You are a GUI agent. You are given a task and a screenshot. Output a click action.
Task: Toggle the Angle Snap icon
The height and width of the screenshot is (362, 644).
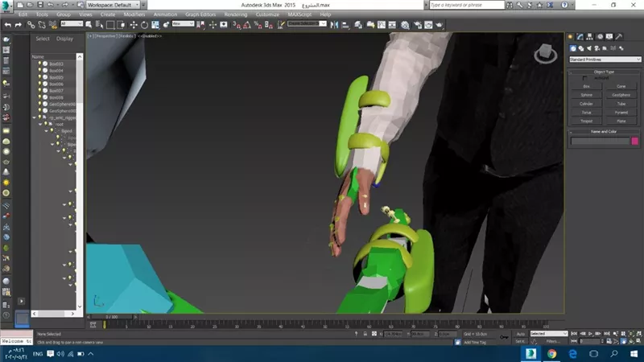[x=247, y=25]
